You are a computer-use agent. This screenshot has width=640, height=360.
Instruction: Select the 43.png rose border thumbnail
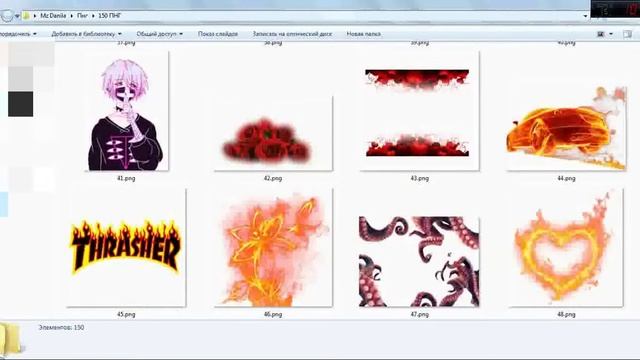coord(420,111)
